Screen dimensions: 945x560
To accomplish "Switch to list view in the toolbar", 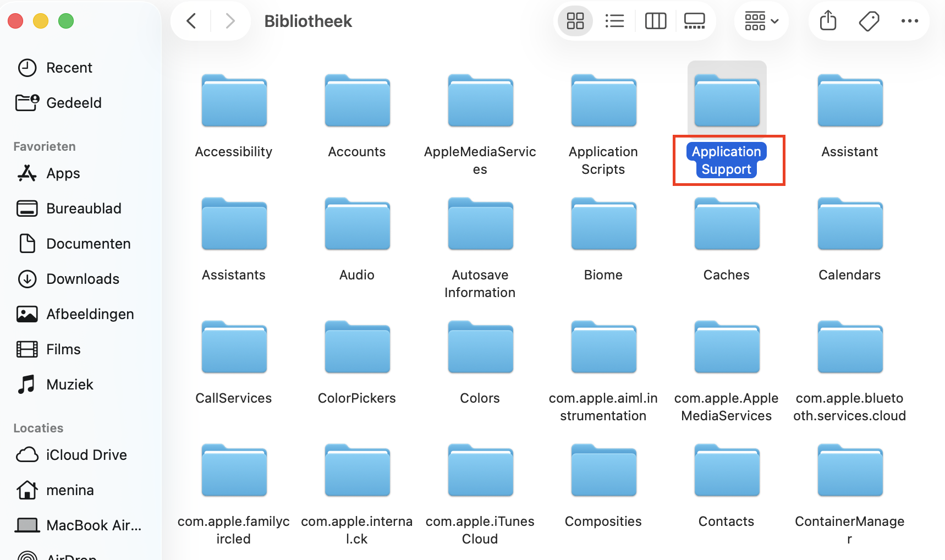I will click(x=614, y=21).
